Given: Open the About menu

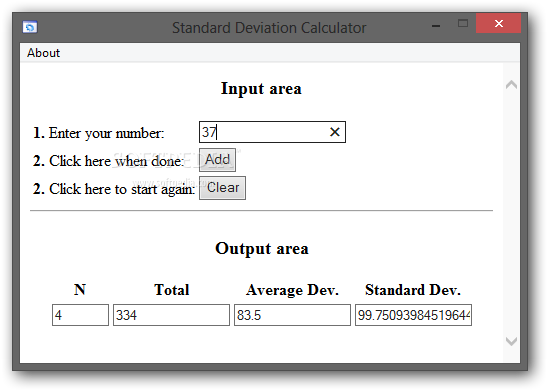Looking at the screenshot, I should click(43, 53).
